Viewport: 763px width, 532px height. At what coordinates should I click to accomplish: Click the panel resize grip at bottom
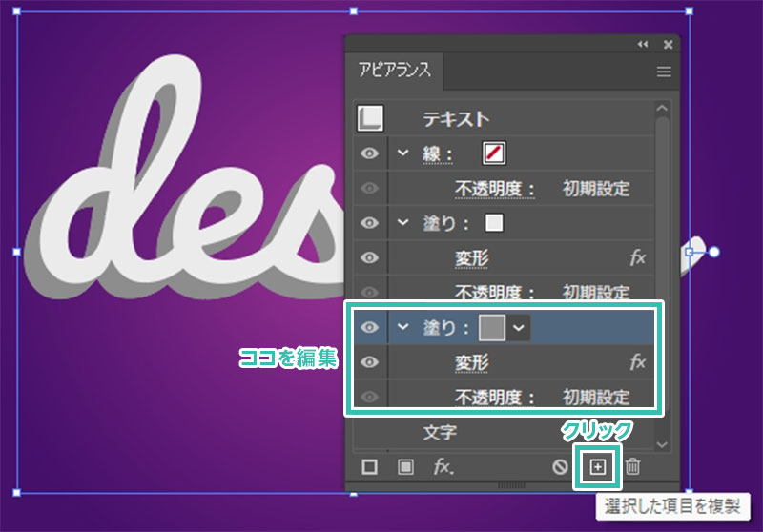(x=511, y=485)
